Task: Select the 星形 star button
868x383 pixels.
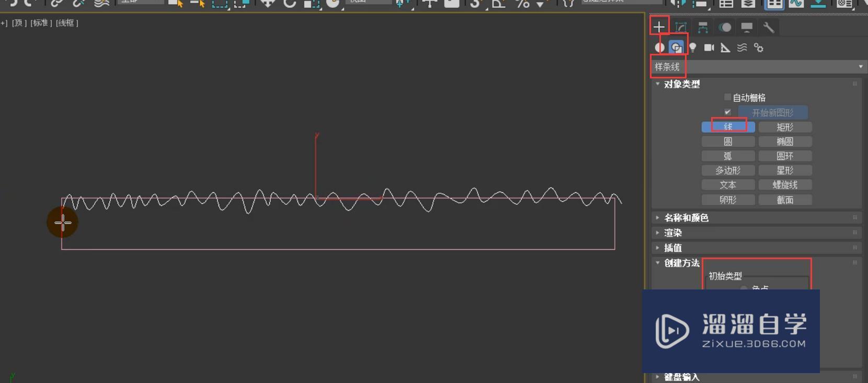Action: tap(785, 170)
